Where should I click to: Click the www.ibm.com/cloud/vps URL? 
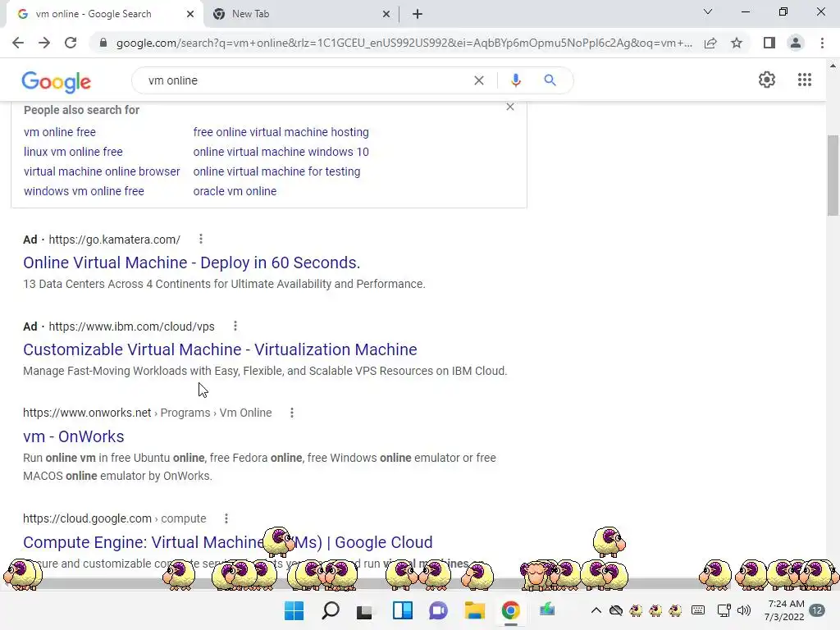coord(131,326)
